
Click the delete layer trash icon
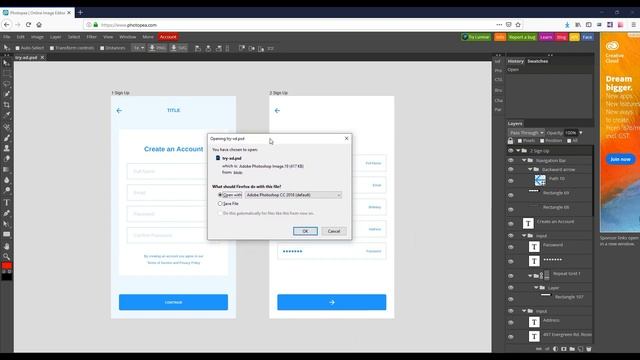[x=589, y=349]
